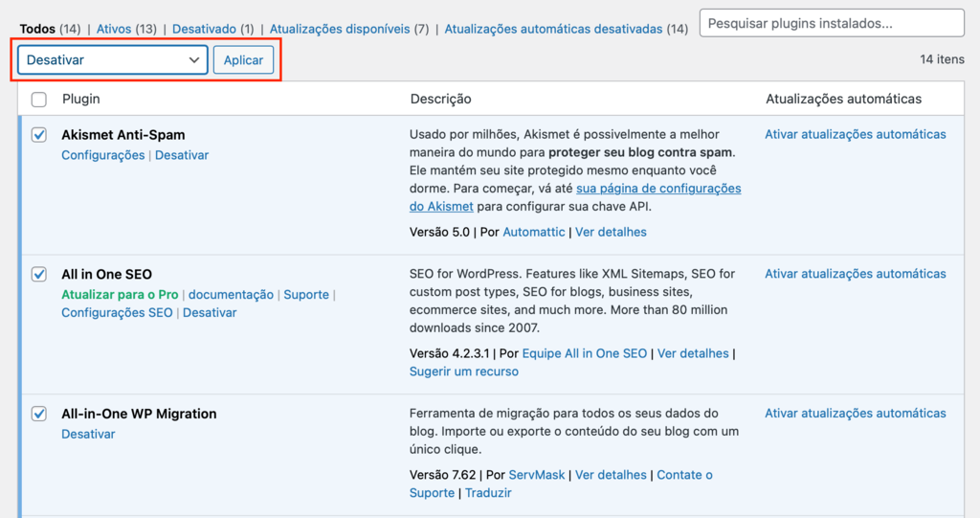Open the ServMask author link
This screenshot has height=518, width=980.
[x=536, y=475]
